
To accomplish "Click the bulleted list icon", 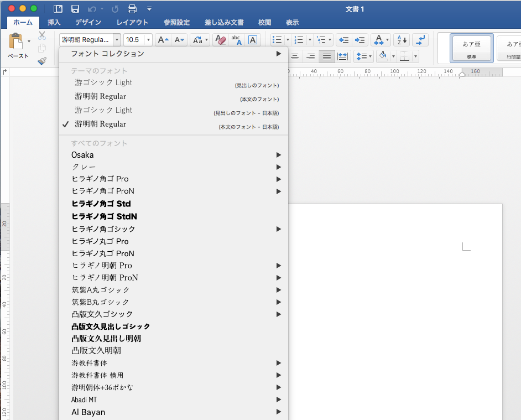I will coord(277,40).
